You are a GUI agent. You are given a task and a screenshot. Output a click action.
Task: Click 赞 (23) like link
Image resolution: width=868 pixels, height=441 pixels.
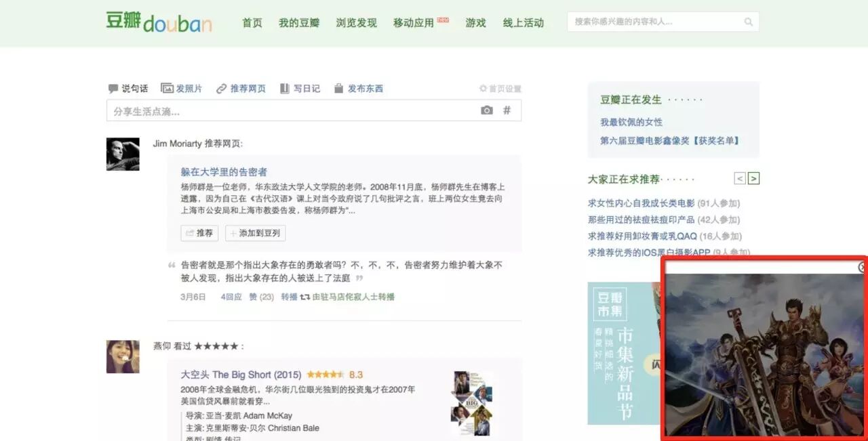[x=262, y=297]
